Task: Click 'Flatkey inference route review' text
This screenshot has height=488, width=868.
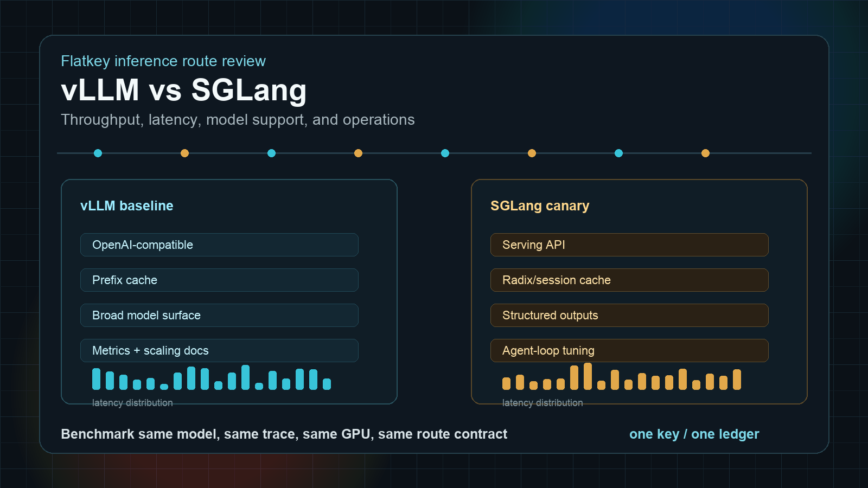Action: [163, 61]
